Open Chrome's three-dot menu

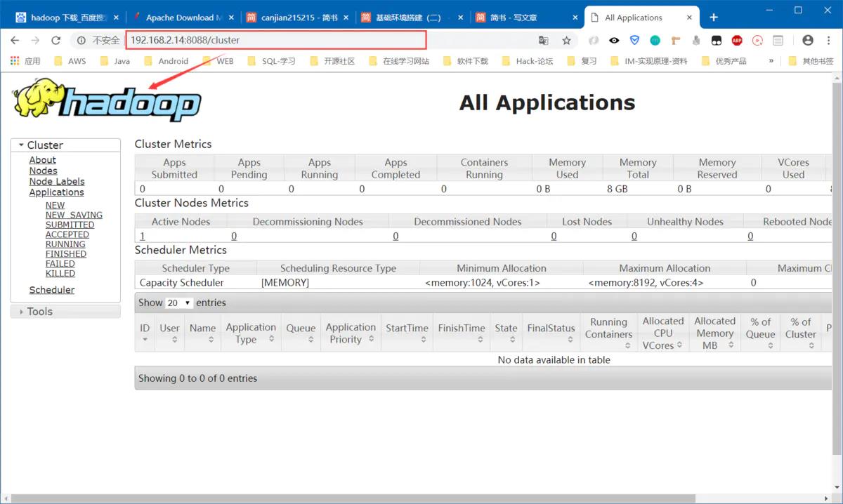[x=829, y=41]
